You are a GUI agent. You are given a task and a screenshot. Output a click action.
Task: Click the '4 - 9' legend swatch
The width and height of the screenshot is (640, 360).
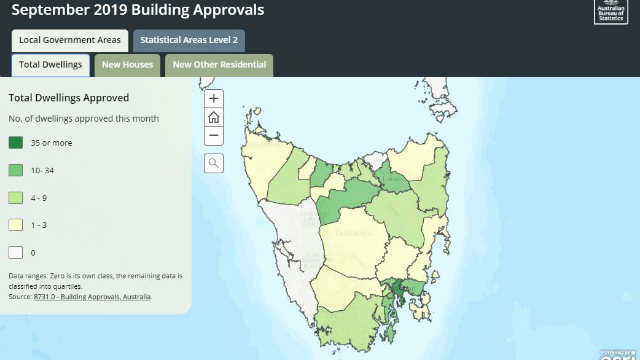point(16,198)
